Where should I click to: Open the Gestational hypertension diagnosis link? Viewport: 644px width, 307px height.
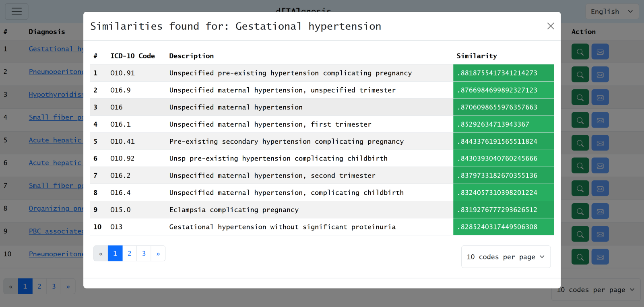[56, 49]
